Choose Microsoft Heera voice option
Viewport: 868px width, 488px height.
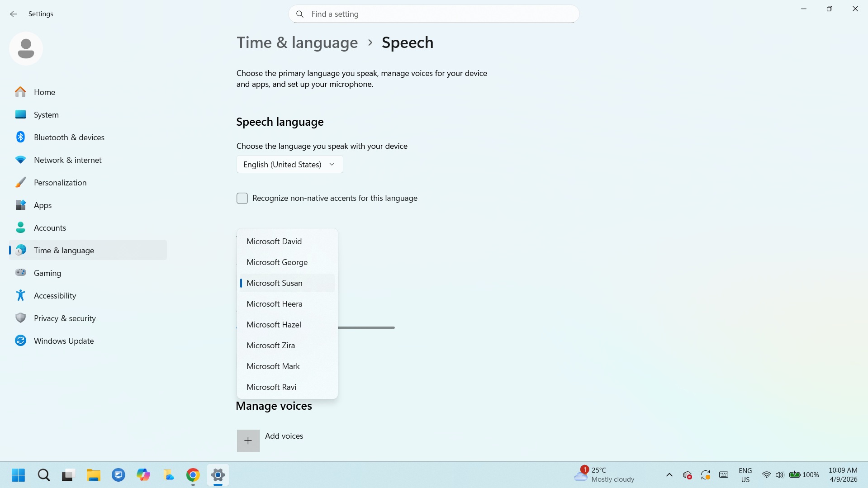click(x=274, y=303)
